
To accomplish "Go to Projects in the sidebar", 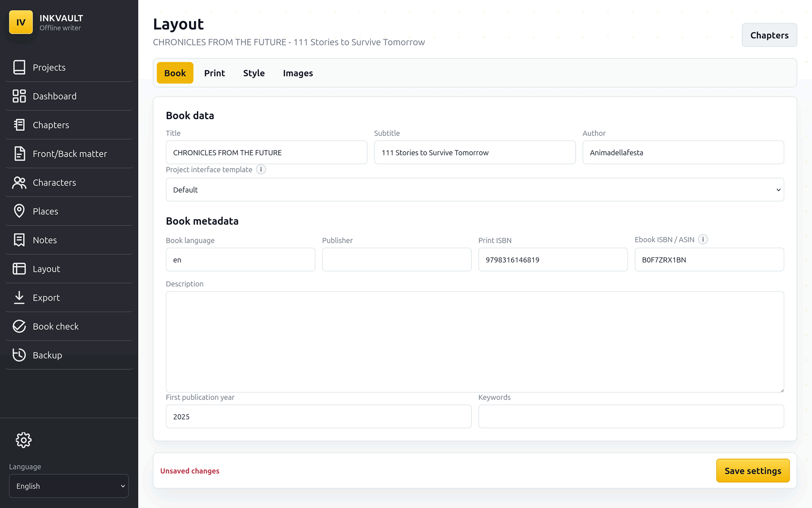I will click(x=69, y=67).
